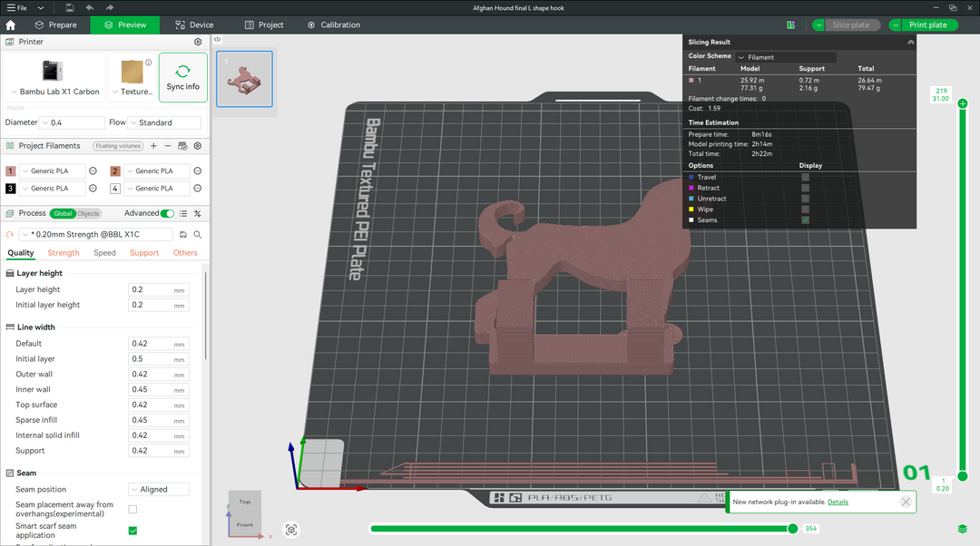Select the plate thumbnail in the sidebar
980x546 pixels.
click(x=243, y=80)
